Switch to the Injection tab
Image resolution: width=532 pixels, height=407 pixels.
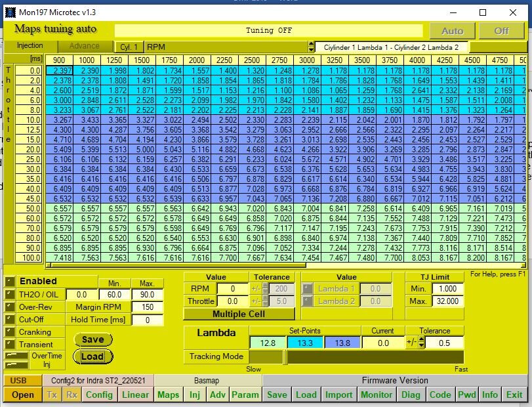point(30,46)
